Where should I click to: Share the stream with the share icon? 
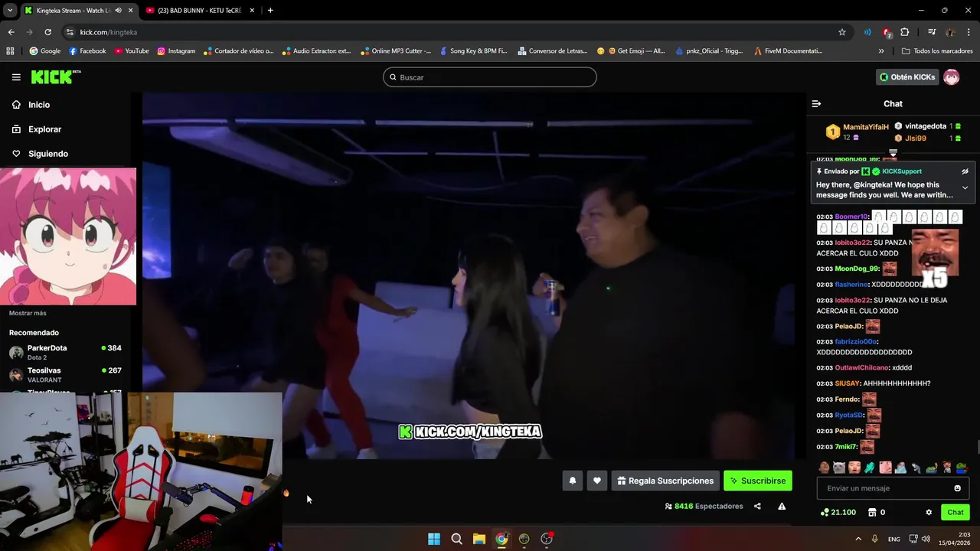click(757, 506)
